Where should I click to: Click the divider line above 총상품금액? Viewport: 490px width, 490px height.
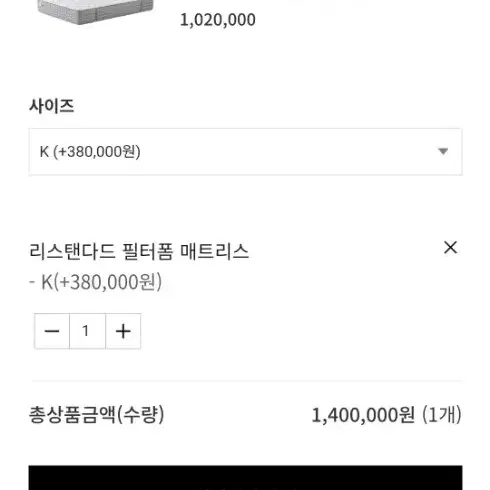pyautogui.click(x=247, y=380)
